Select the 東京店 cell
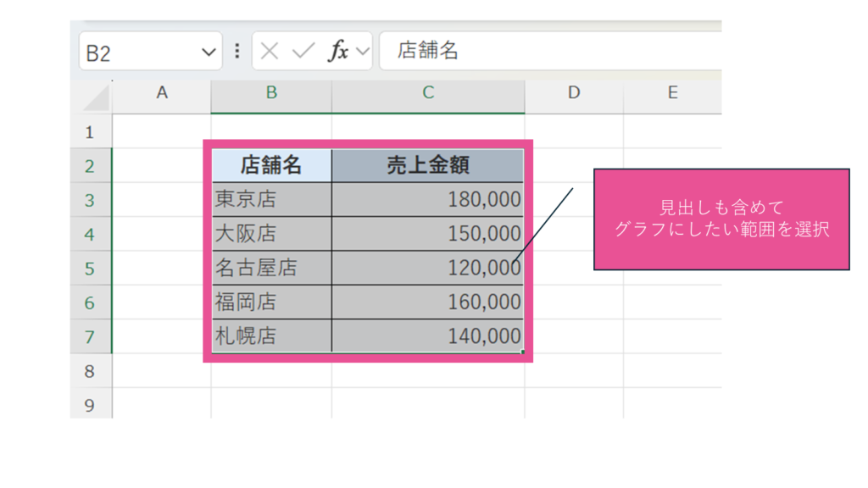868x488 pixels. (271, 200)
